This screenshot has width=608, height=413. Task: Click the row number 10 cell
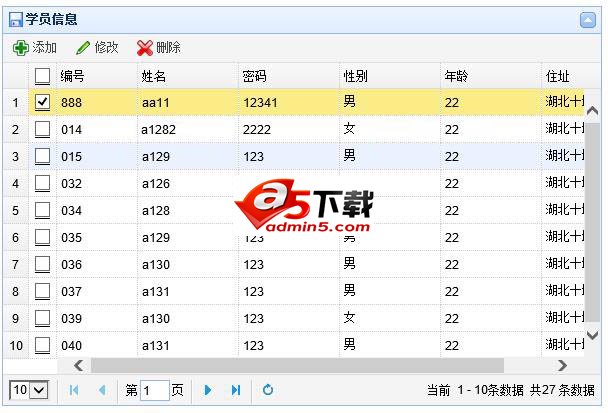click(x=16, y=345)
